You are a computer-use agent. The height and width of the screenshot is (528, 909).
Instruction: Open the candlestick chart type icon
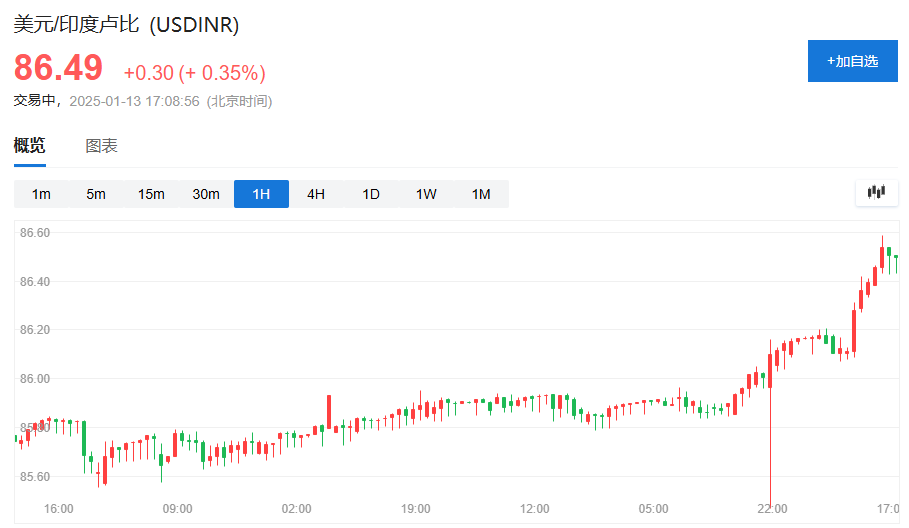(x=877, y=193)
